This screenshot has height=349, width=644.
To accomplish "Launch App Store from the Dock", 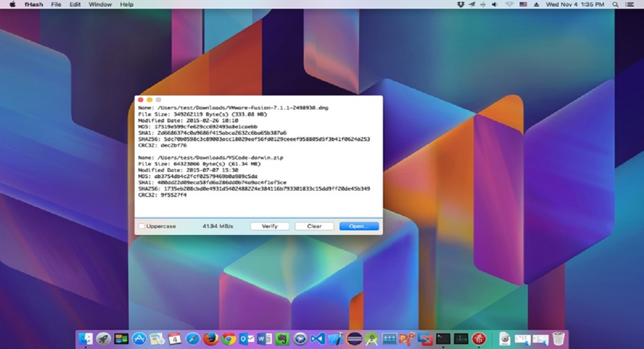I will pos(139,339).
